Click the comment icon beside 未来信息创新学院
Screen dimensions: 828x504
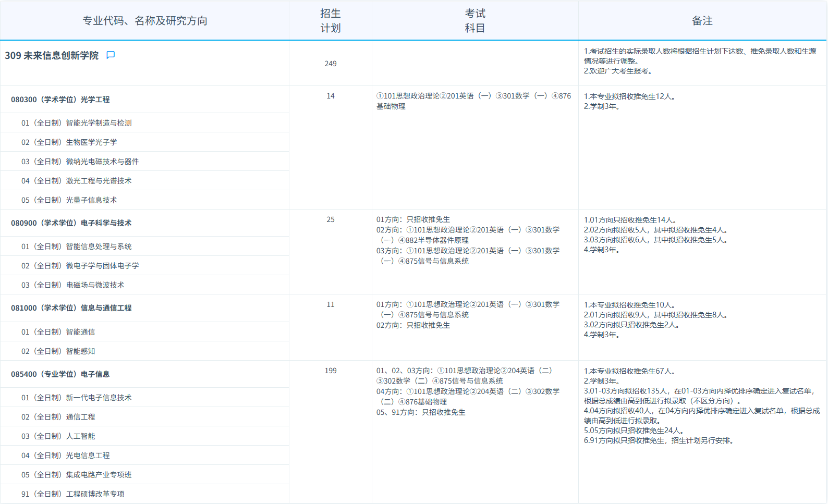tap(111, 55)
